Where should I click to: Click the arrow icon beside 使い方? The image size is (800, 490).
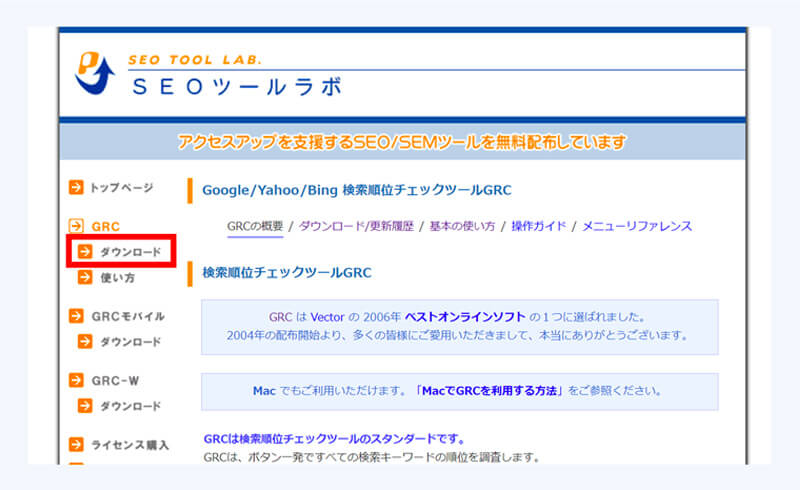tap(85, 277)
